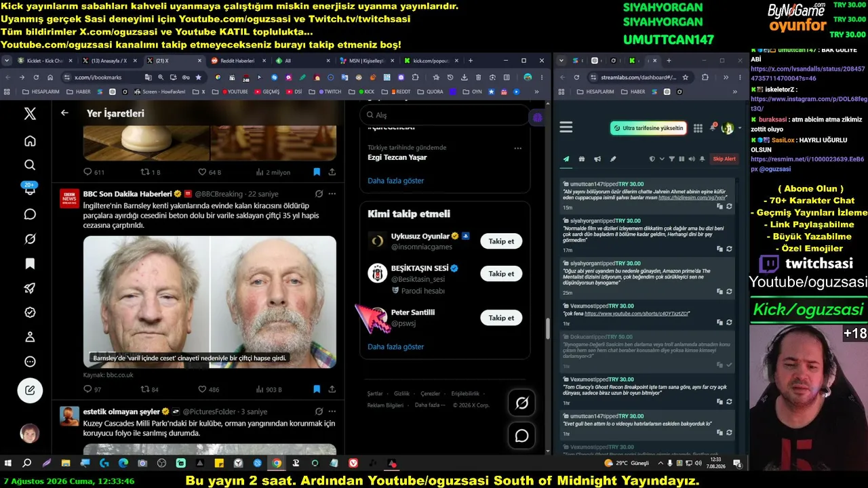Viewport: 868px width, 488px height.
Task: Open the X home feed icon
Action: pyautogui.click(x=30, y=141)
